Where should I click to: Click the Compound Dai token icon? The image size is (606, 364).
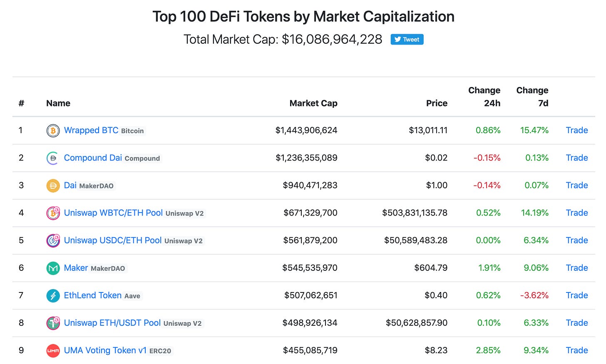pos(53,158)
